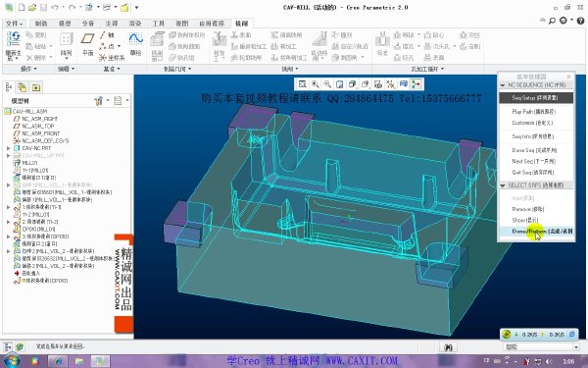This screenshot has width=588, height=368.
Task: Click the Windows Start button
Action: point(11,361)
